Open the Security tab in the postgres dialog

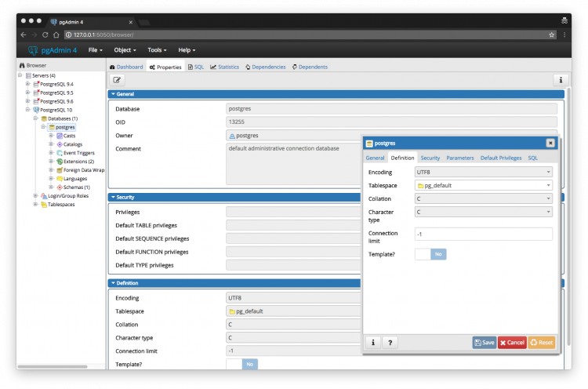[430, 158]
